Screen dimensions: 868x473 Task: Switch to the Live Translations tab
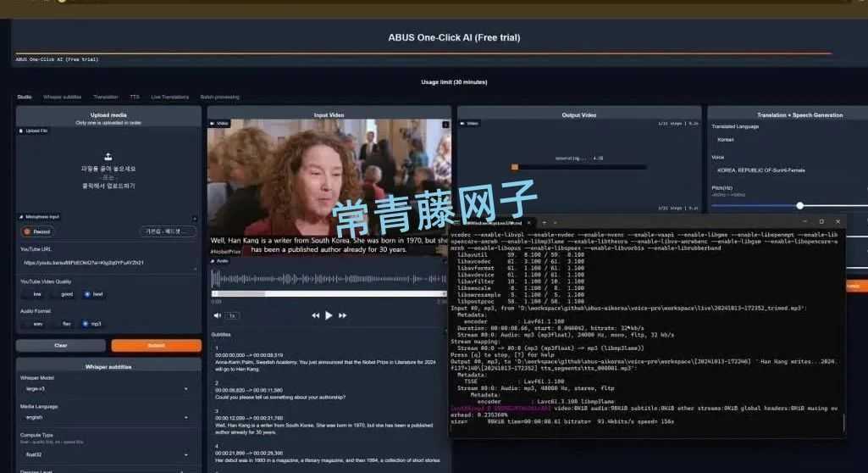pos(170,97)
